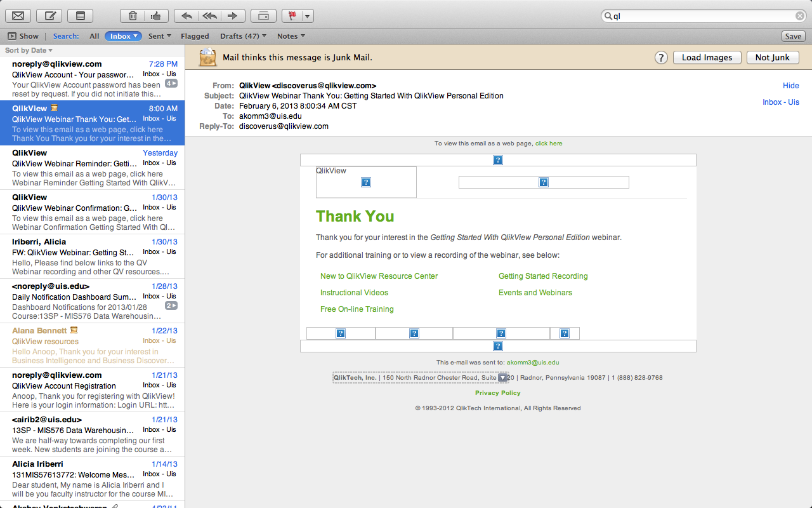This screenshot has width=812, height=508.
Task: Click akomm3@uis.edu link in footer
Action: (533, 363)
